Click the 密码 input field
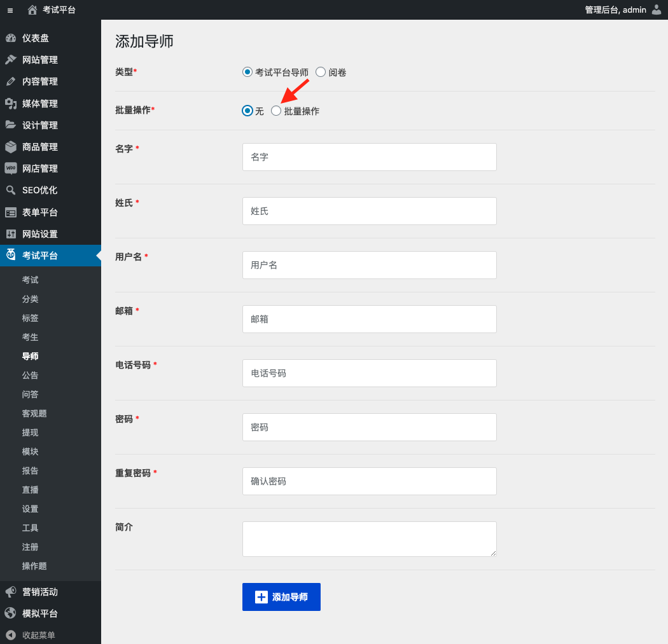The image size is (668, 644). 370,427
